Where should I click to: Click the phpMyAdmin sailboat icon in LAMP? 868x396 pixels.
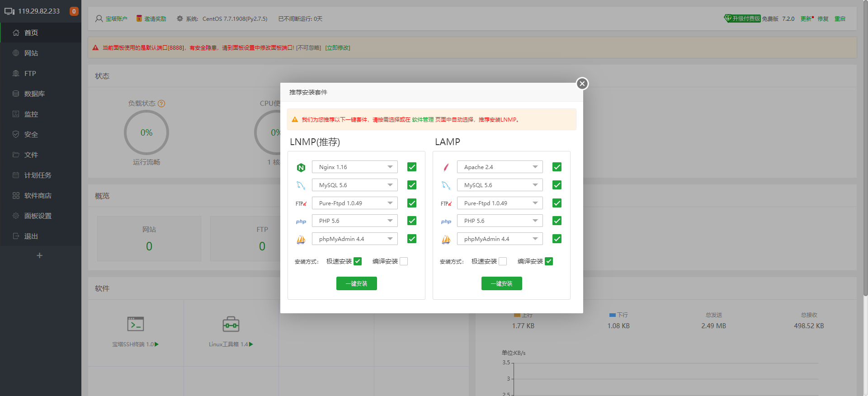click(x=446, y=240)
